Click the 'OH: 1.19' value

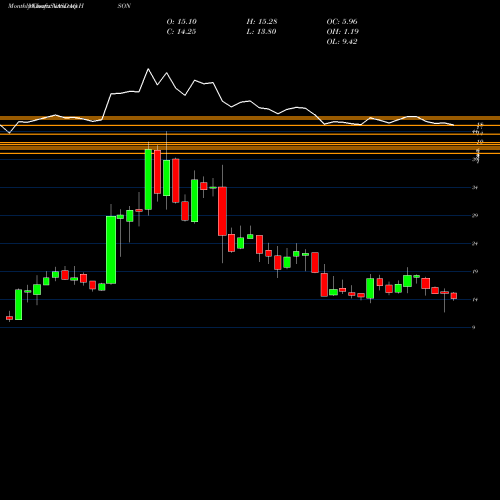click(x=343, y=32)
